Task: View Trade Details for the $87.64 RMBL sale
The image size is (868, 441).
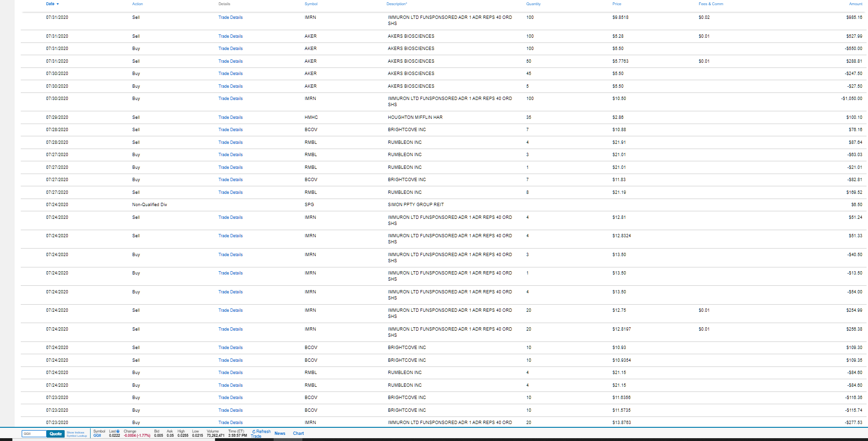Action: (230, 142)
